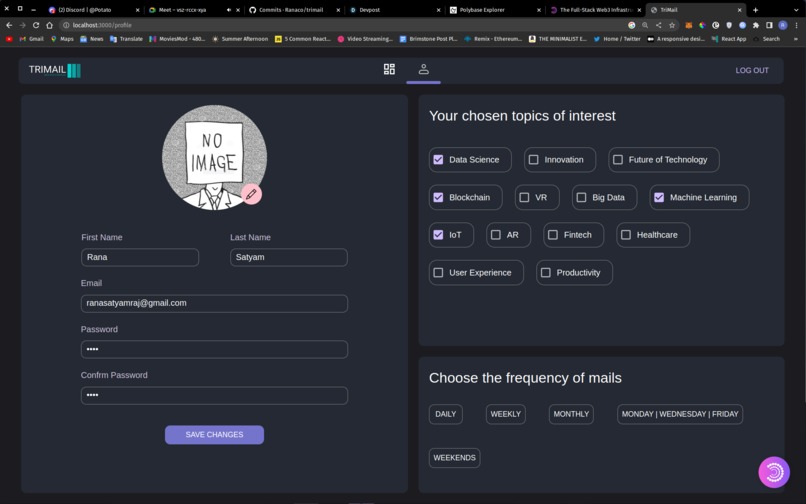This screenshot has height=504, width=806.
Task: Switch to the Discord @Potato tab
Action: (93, 10)
